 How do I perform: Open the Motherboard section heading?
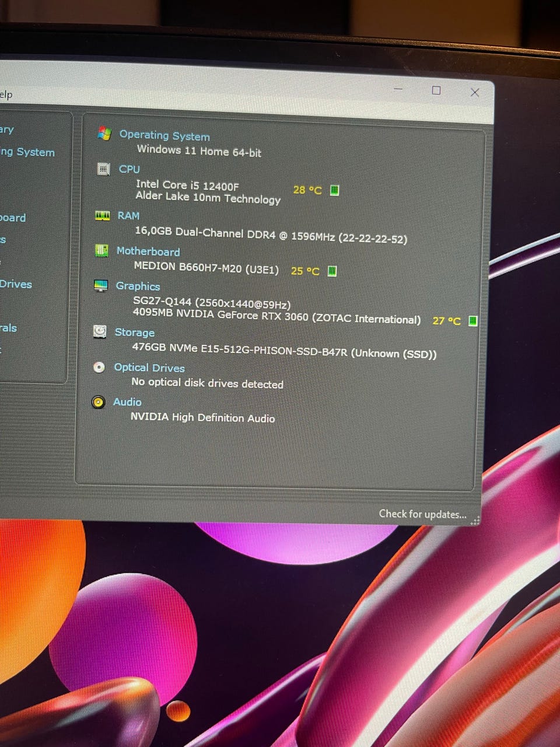(148, 252)
